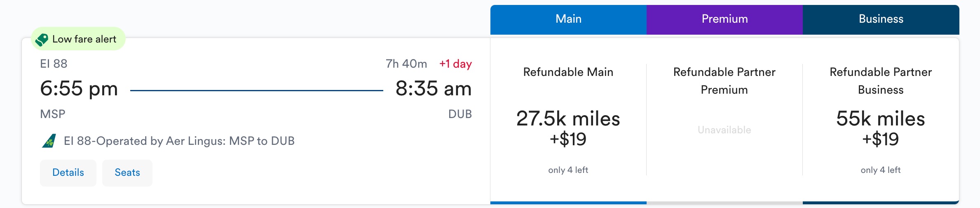Select the 55k miles Refundable Partner Business fare
980x208 pixels.
[x=880, y=128]
